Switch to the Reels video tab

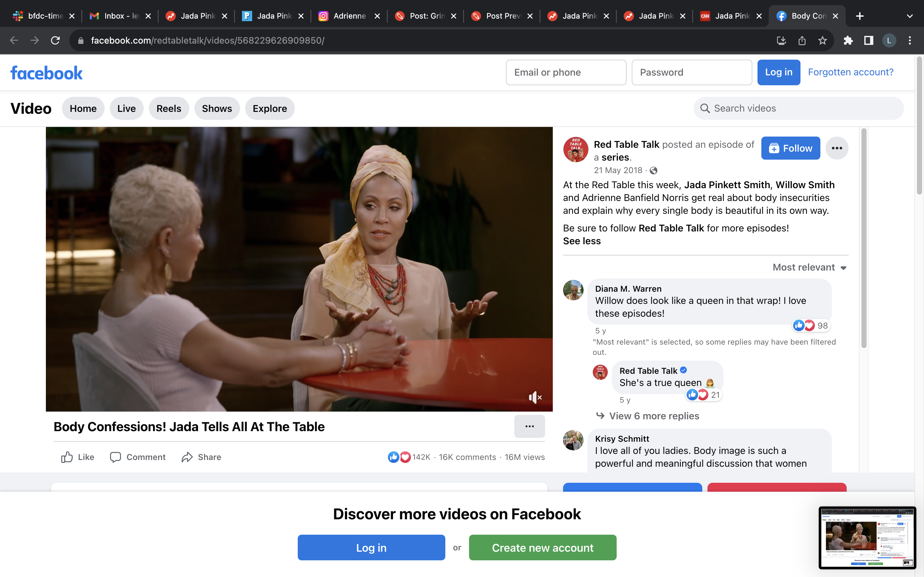(169, 108)
